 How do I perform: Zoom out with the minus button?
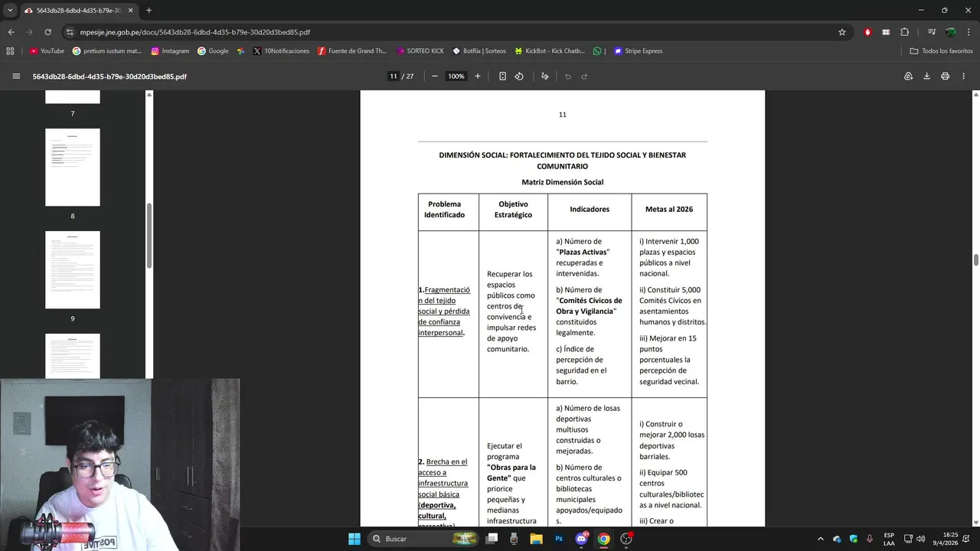(x=435, y=77)
